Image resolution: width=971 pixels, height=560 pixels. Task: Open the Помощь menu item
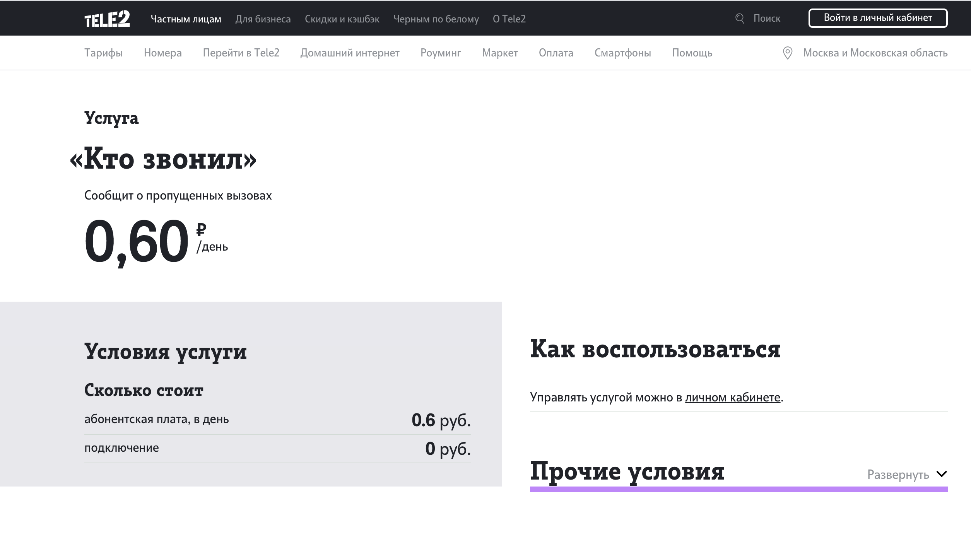[692, 53]
